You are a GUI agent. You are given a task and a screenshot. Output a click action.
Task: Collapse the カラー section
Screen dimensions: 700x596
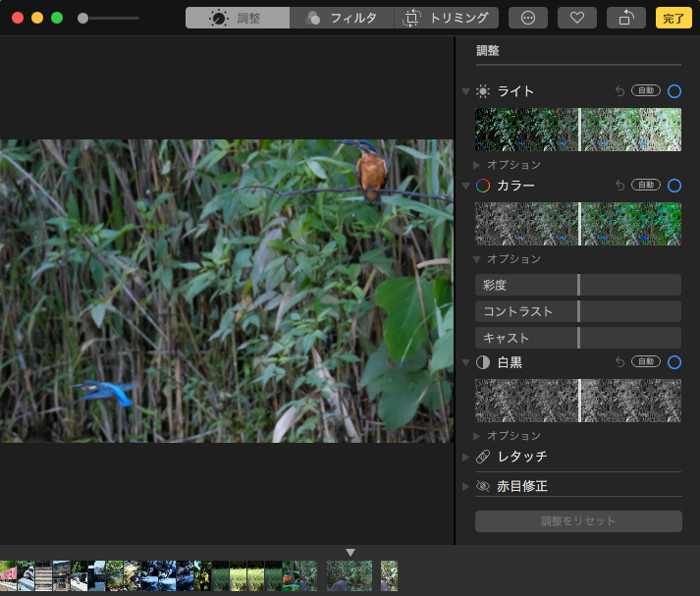pos(465,186)
